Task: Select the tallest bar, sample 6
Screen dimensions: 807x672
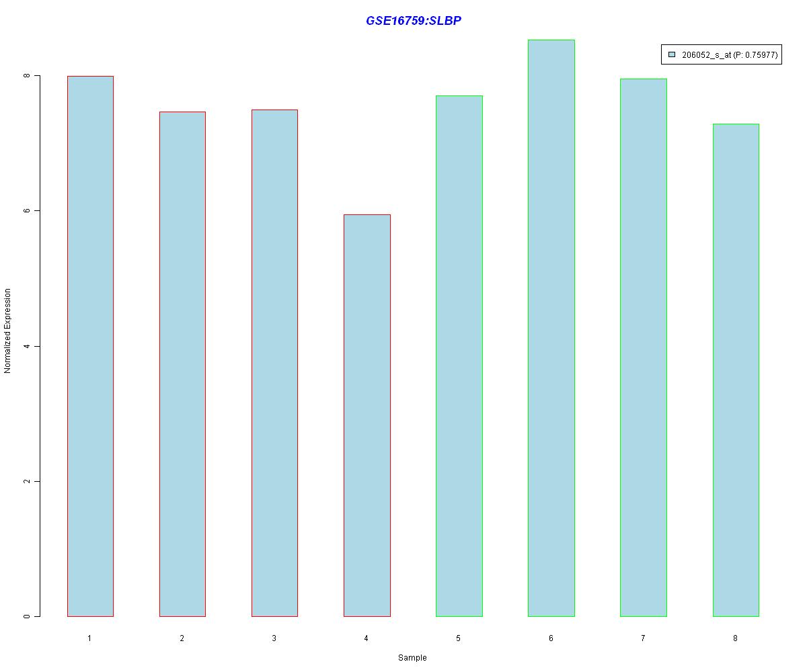Action: tap(551, 328)
